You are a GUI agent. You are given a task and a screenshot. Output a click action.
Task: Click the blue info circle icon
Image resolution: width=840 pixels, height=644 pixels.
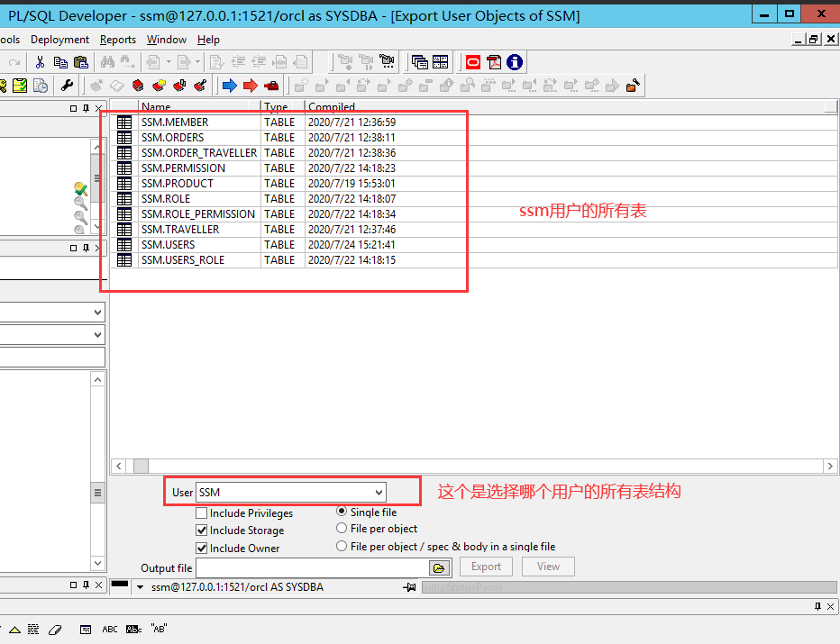(x=515, y=63)
